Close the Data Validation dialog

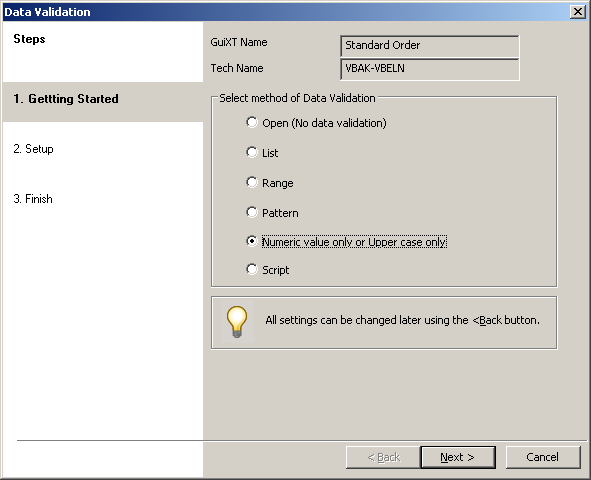[577, 12]
